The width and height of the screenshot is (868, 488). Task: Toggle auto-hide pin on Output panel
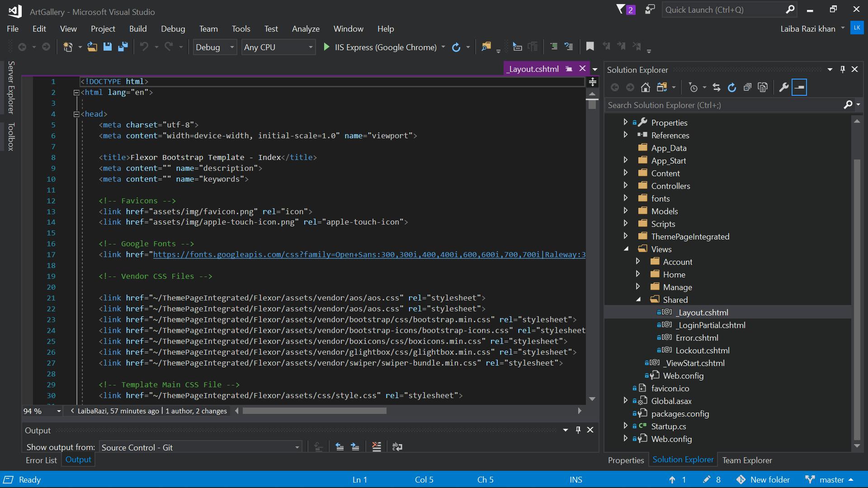click(x=578, y=430)
